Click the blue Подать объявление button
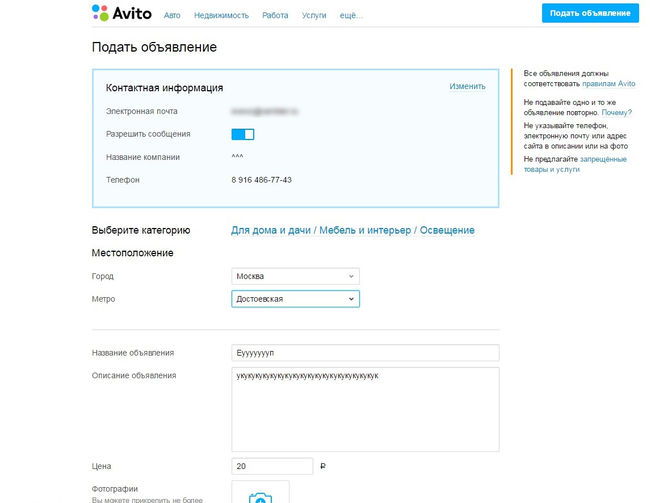Image resolution: width=659 pixels, height=503 pixels. point(590,13)
